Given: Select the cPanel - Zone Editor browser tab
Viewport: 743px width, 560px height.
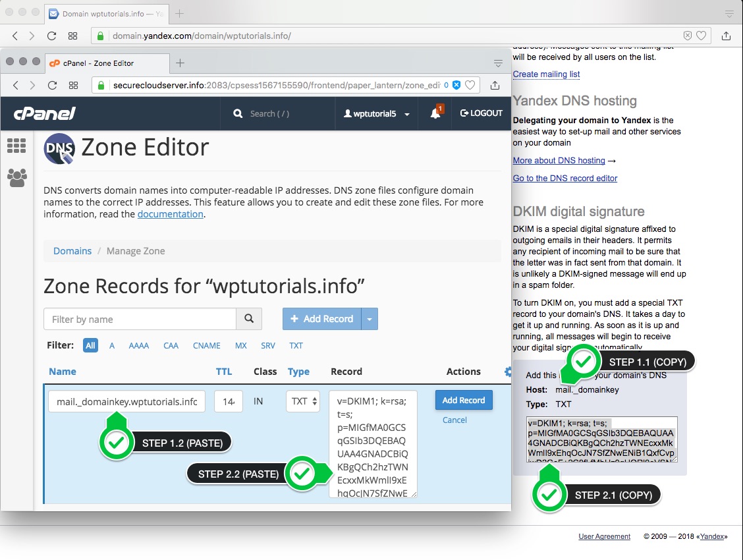Looking at the screenshot, I should click(107, 63).
